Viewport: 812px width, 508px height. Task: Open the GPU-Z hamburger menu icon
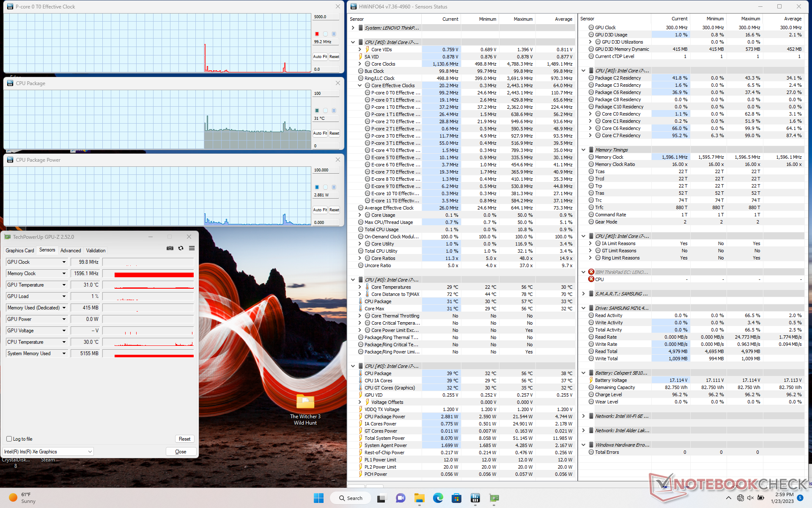pyautogui.click(x=192, y=248)
